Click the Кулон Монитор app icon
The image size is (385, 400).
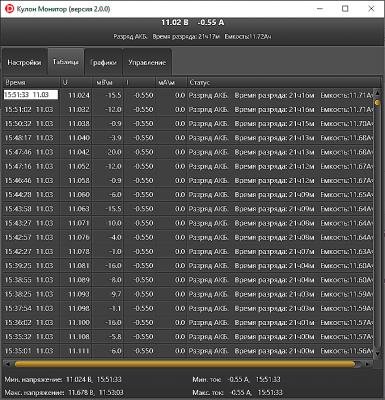click(9, 9)
